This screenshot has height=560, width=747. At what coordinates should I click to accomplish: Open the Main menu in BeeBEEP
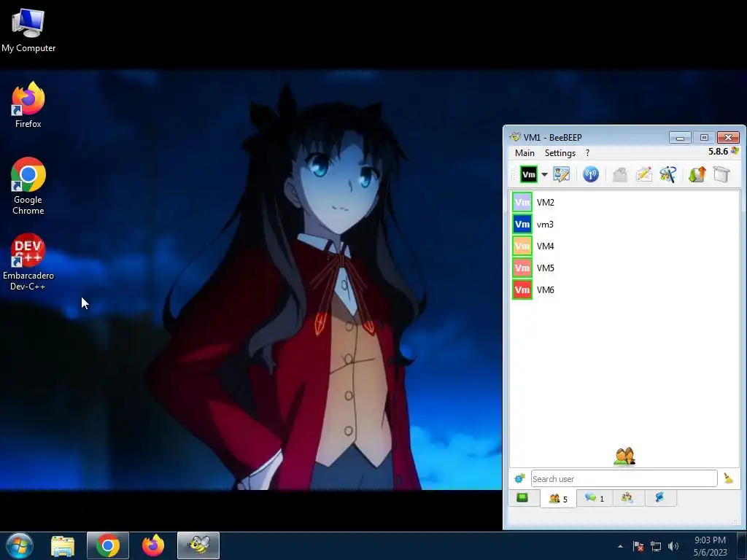[525, 153]
